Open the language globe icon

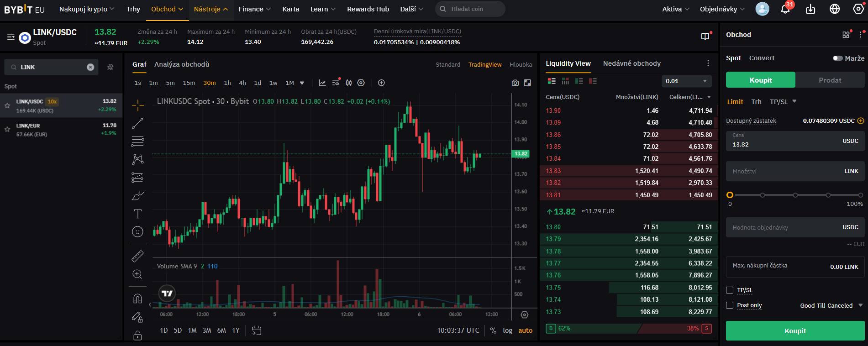835,9
